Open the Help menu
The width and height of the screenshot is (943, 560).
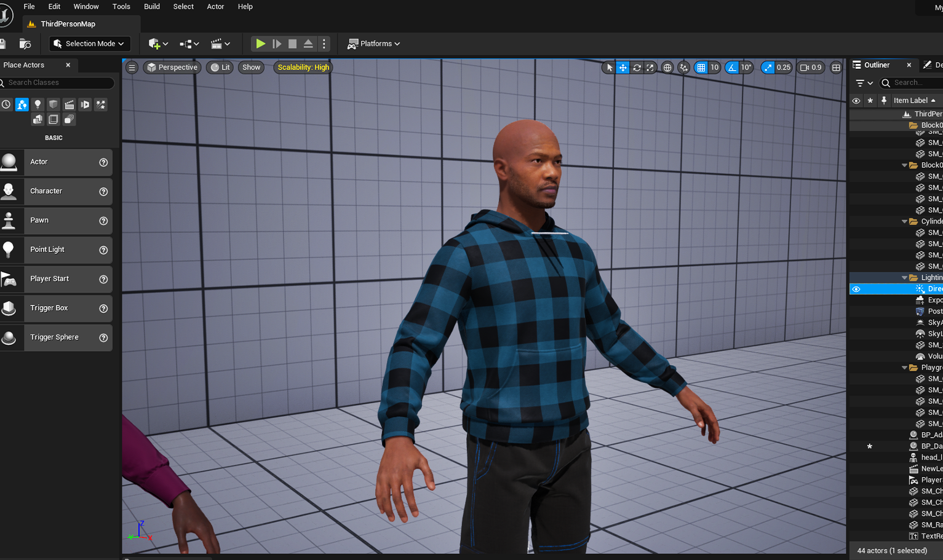[x=245, y=7]
